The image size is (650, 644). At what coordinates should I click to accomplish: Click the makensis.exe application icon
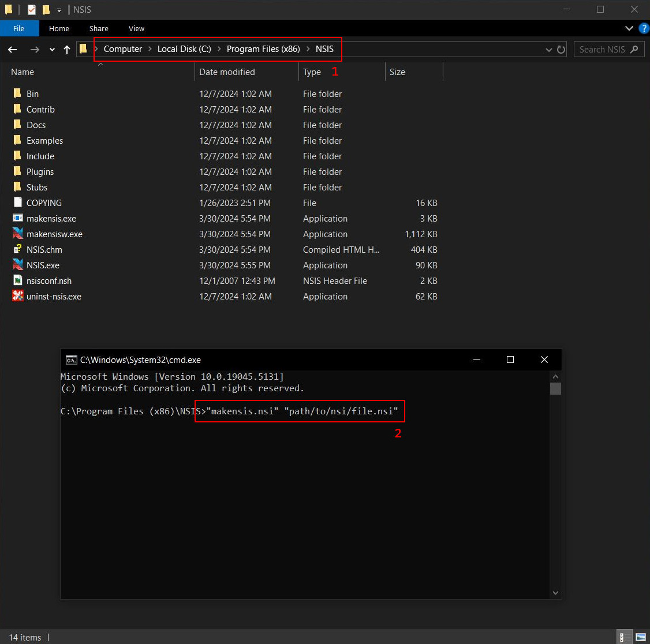[17, 218]
